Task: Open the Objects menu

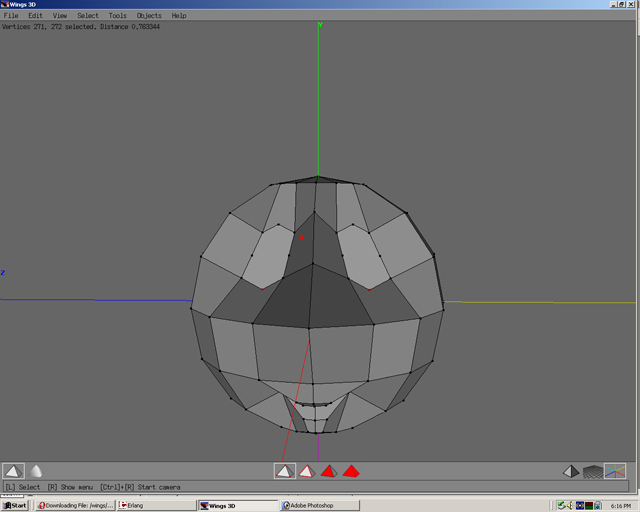Action: (x=149, y=16)
